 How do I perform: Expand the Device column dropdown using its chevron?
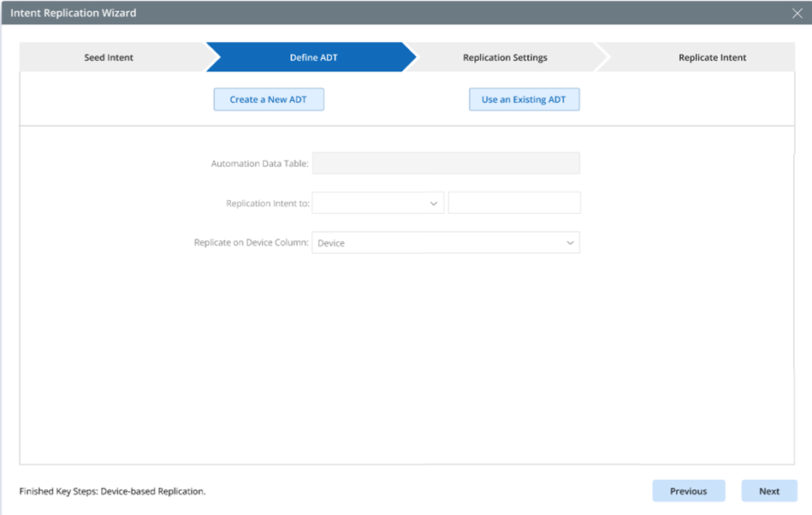coord(570,243)
